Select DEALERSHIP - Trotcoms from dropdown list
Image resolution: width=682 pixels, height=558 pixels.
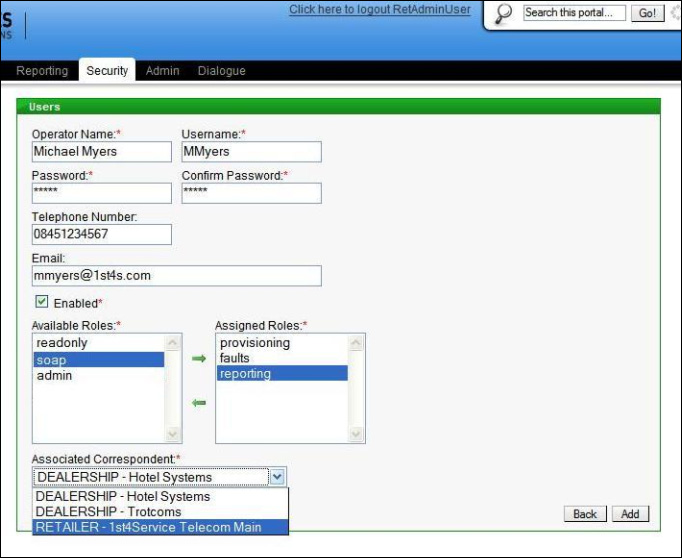pyautogui.click(x=109, y=512)
